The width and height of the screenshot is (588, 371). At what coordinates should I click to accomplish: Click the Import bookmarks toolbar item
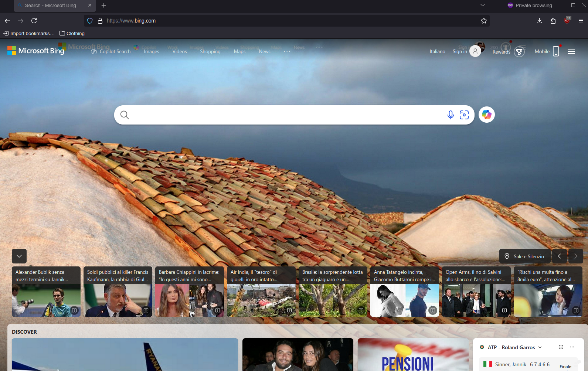pyautogui.click(x=29, y=33)
